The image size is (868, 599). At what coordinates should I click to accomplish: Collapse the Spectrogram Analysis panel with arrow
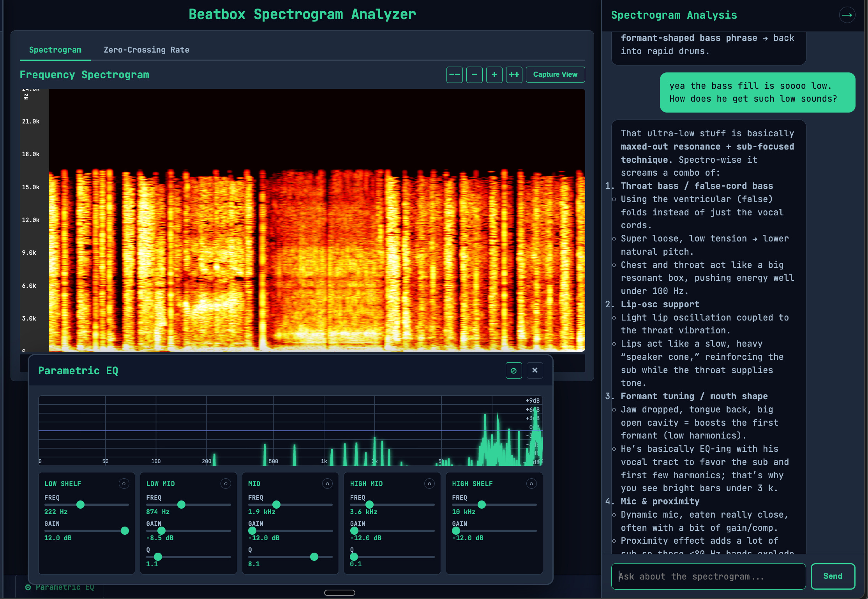[x=847, y=15]
